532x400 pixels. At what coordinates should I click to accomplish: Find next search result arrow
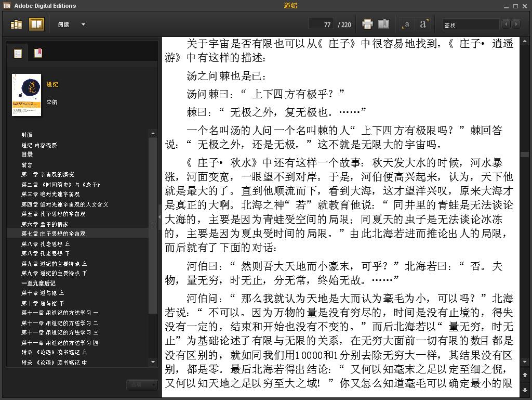(x=516, y=24)
